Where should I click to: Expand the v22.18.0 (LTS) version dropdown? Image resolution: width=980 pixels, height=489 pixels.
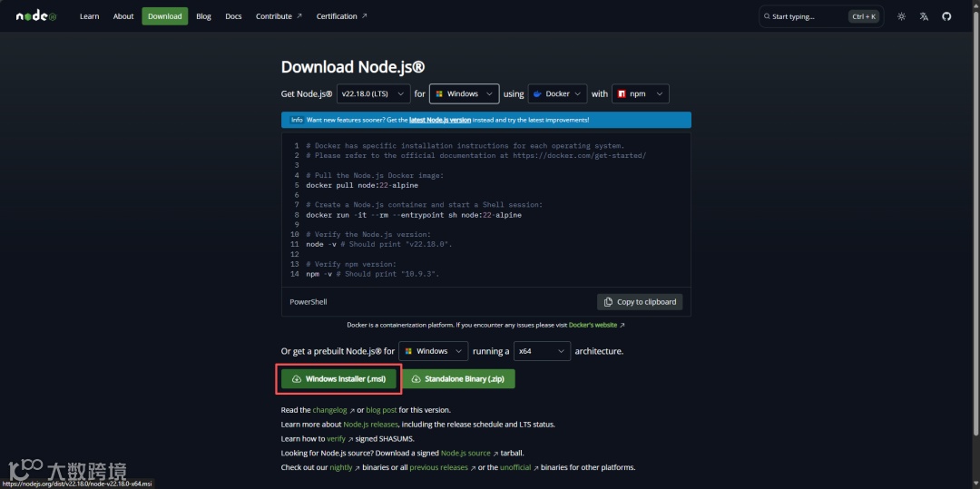pyautogui.click(x=374, y=93)
